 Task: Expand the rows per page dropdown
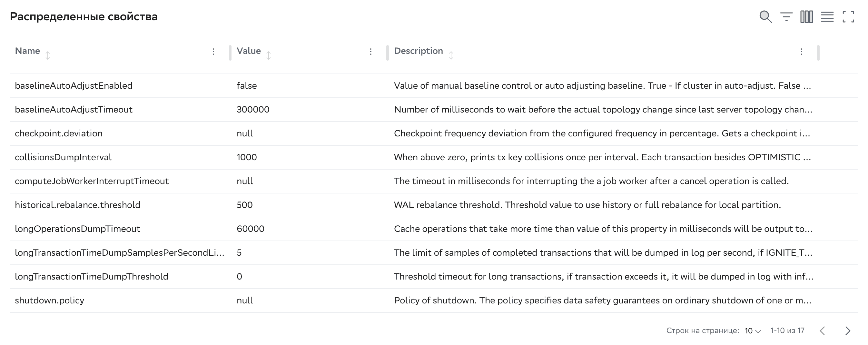coord(753,331)
